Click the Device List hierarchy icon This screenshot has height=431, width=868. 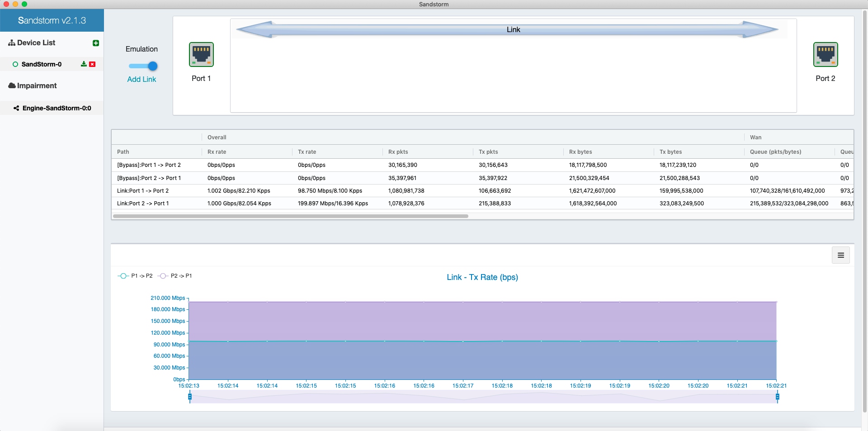point(12,43)
